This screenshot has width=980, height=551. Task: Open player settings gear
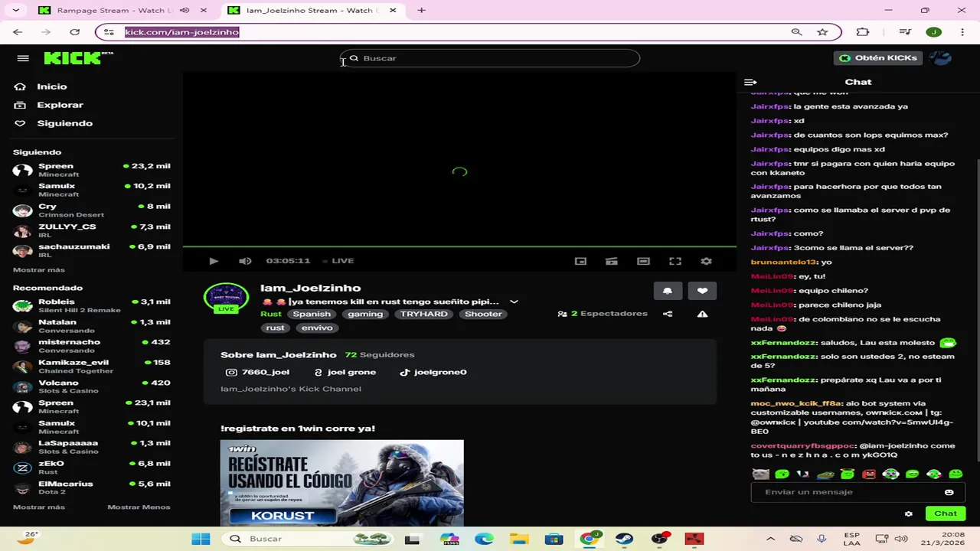pyautogui.click(x=706, y=261)
